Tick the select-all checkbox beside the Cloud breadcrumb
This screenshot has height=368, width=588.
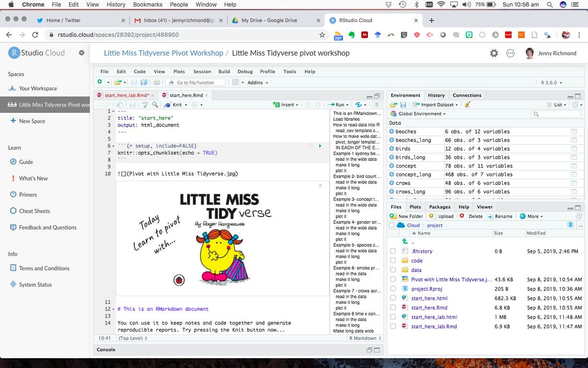(392, 225)
